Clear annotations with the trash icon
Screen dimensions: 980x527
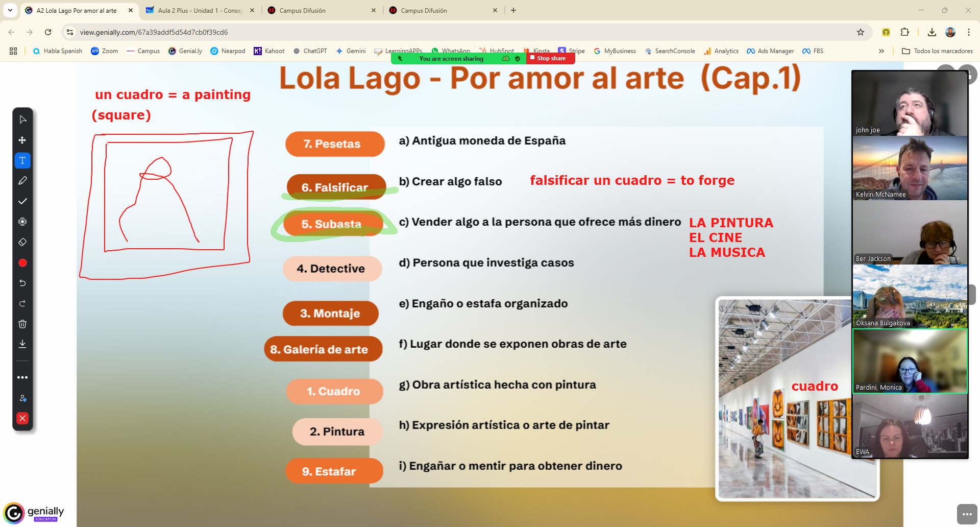pos(22,324)
